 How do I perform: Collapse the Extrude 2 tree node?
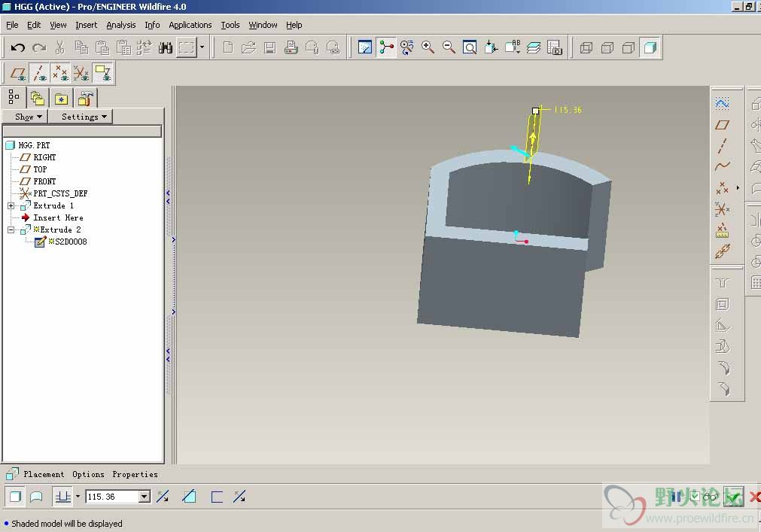tap(11, 230)
